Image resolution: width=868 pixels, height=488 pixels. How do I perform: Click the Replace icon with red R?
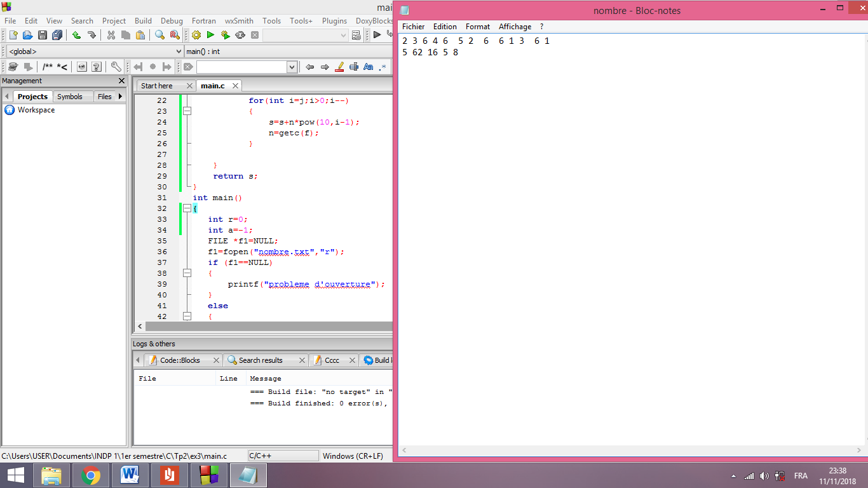(x=174, y=35)
